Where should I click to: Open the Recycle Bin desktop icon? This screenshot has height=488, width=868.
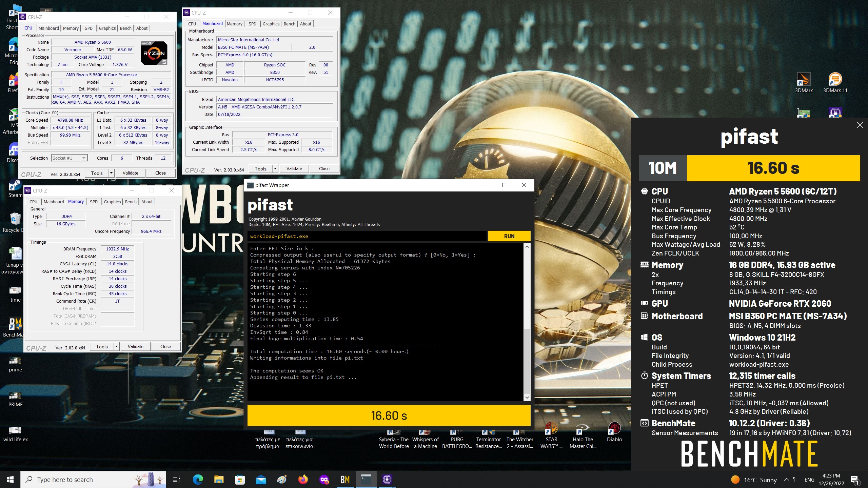14,223
